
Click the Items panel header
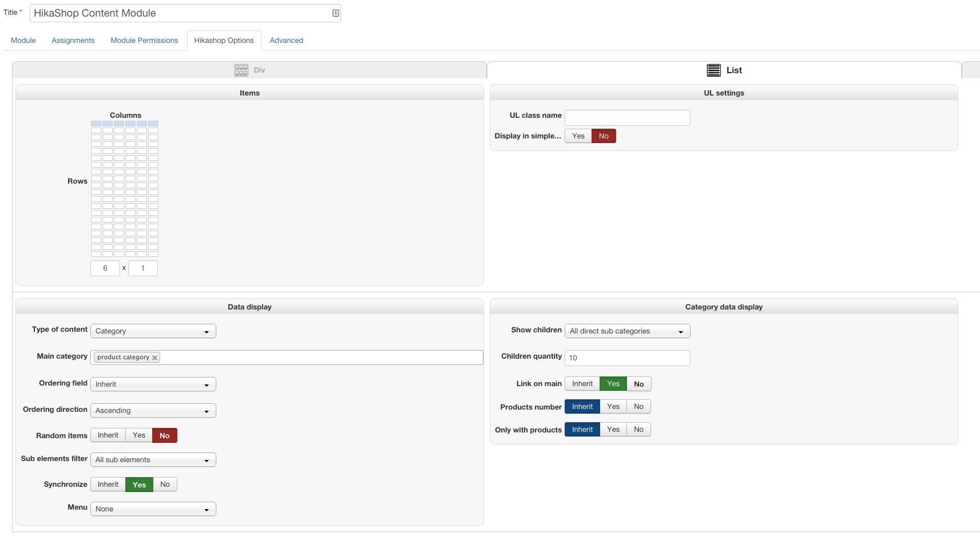[x=249, y=93]
